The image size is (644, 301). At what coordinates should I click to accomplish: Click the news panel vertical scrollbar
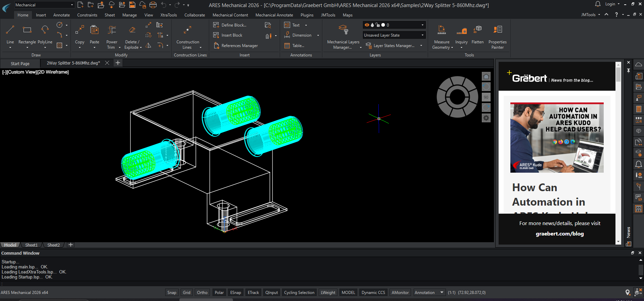[x=618, y=75]
